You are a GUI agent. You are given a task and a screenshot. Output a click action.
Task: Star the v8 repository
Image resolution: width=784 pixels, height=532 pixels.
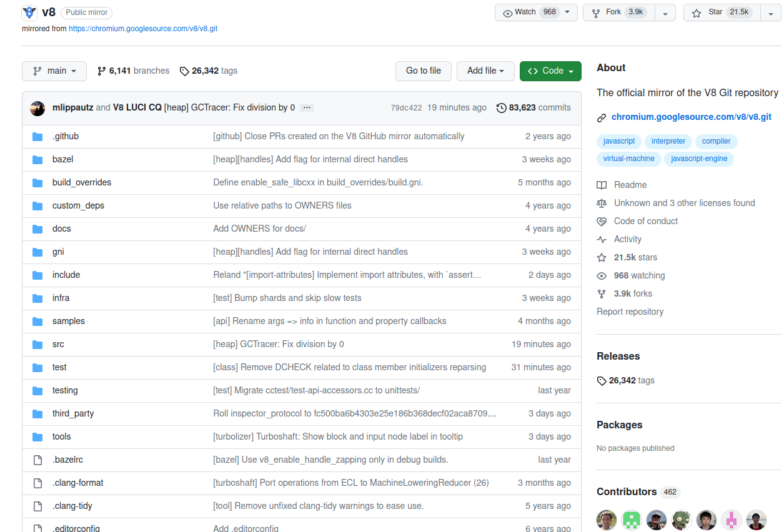tap(716, 12)
